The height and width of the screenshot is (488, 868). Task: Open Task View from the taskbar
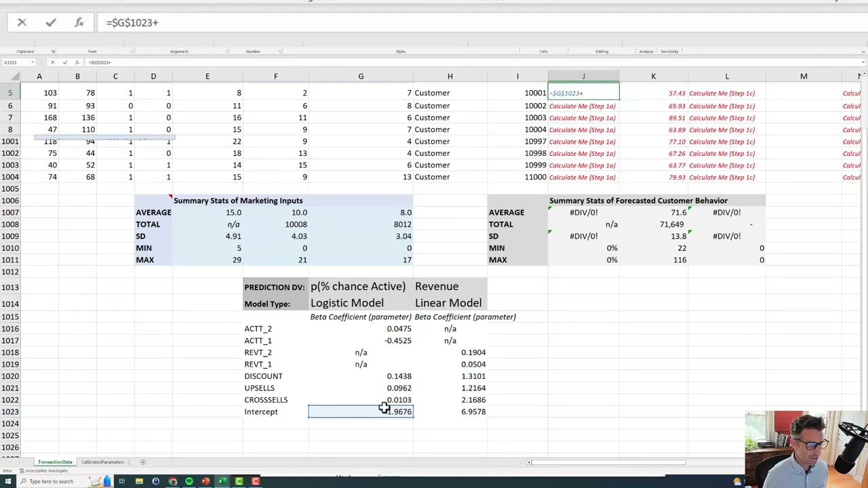coord(122,481)
